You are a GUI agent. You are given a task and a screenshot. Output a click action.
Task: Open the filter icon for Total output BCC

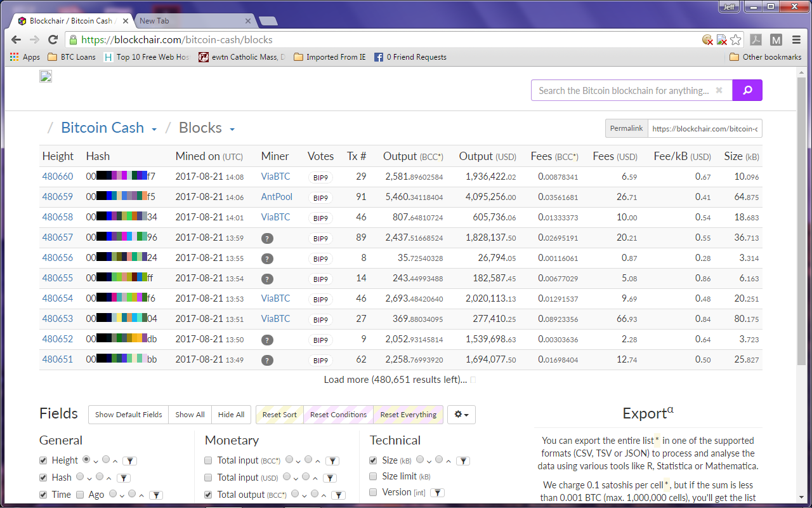coord(339,495)
